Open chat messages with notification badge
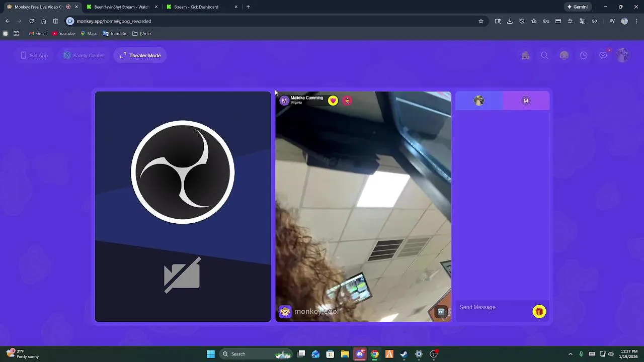The image size is (644, 362). click(x=603, y=55)
